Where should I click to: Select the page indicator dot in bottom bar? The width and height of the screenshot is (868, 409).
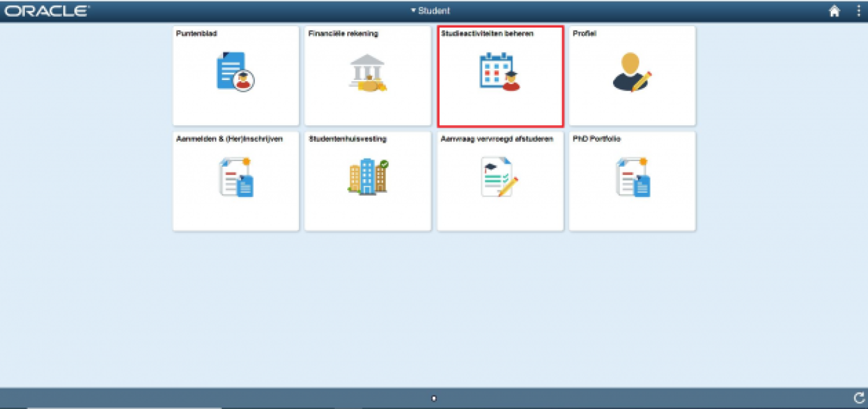pyautogui.click(x=434, y=398)
